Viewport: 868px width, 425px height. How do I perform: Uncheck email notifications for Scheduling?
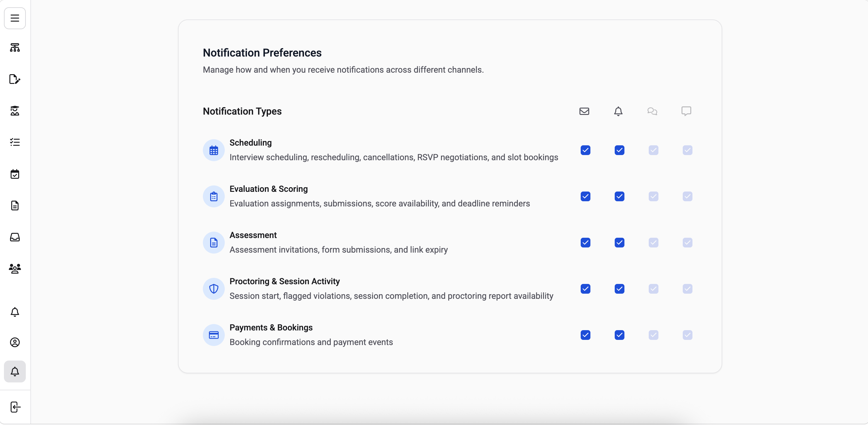pyautogui.click(x=586, y=150)
